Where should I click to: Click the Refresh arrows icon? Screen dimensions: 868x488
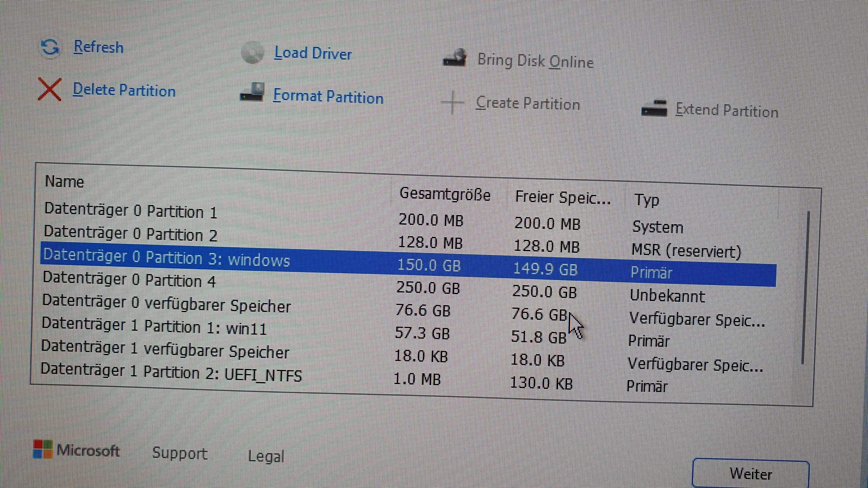[50, 47]
